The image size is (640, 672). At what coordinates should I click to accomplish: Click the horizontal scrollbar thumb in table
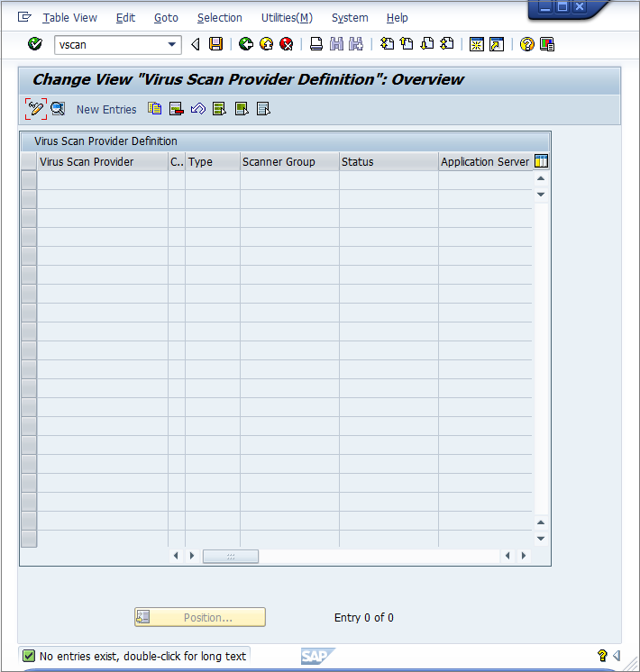click(x=230, y=557)
